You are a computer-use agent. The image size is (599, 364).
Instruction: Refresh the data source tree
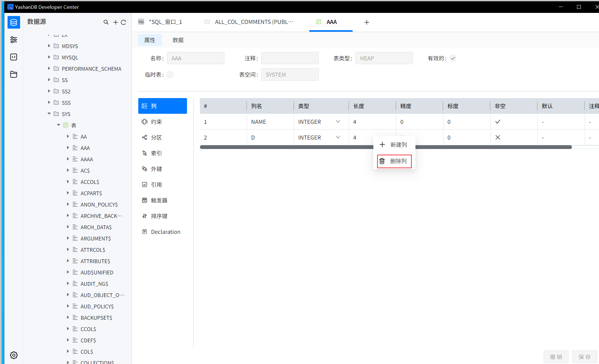[124, 22]
